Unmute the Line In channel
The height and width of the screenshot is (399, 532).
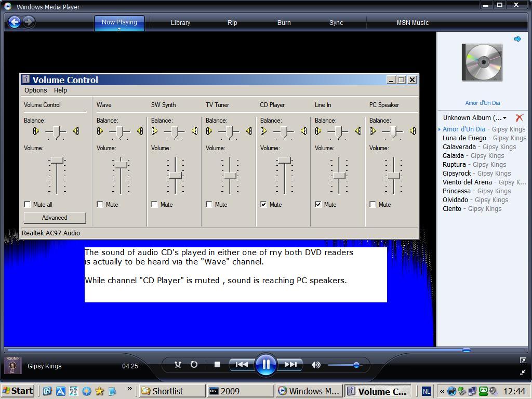point(318,204)
